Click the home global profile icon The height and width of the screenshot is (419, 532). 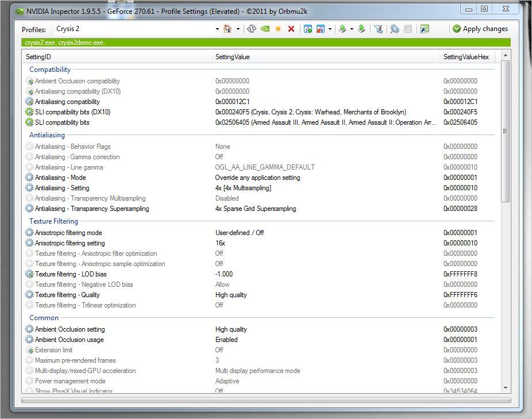coord(228,29)
